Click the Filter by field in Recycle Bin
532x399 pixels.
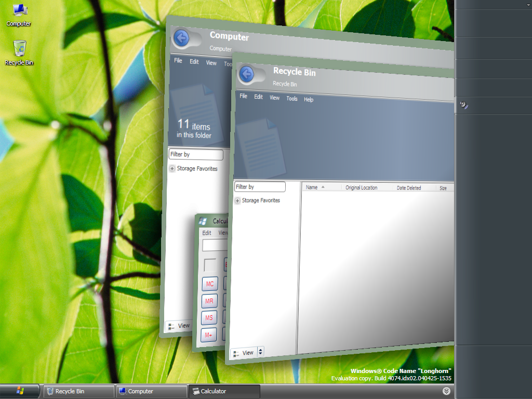pos(260,187)
